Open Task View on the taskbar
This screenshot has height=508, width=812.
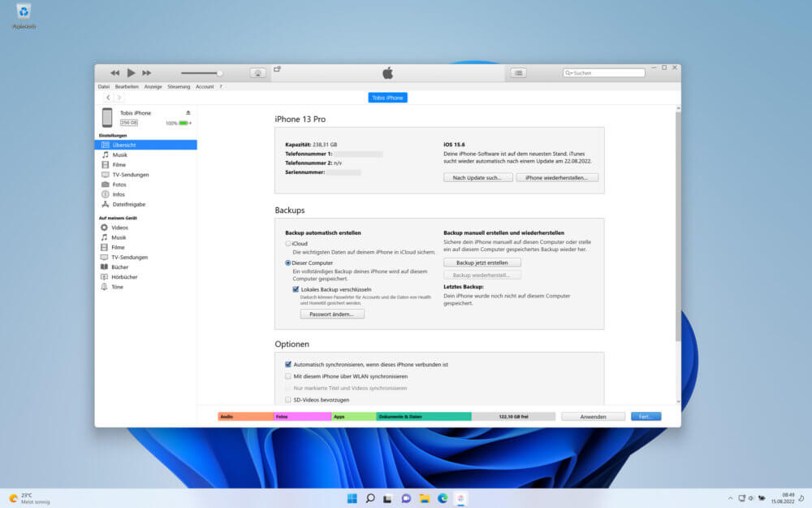[387, 498]
